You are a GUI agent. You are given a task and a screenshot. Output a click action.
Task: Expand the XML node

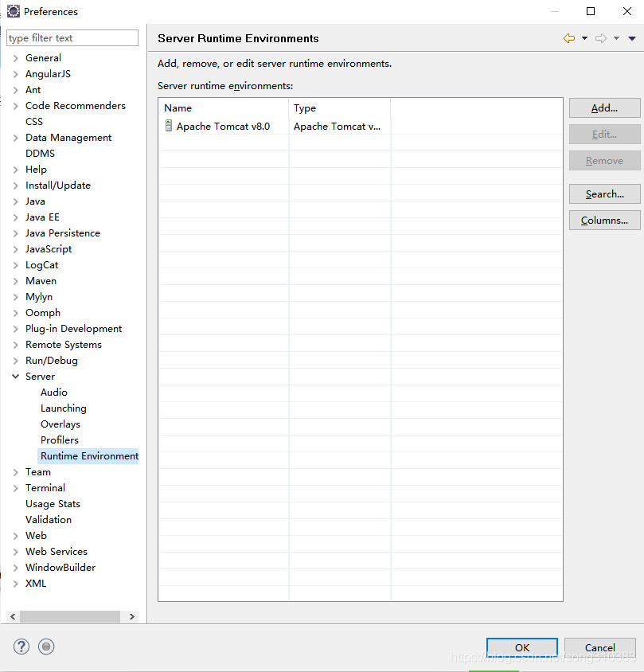point(15,584)
